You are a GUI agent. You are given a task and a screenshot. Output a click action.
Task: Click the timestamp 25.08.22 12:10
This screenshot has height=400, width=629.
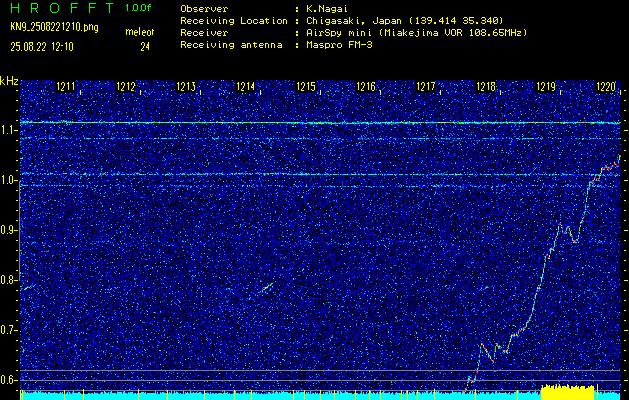coord(42,47)
